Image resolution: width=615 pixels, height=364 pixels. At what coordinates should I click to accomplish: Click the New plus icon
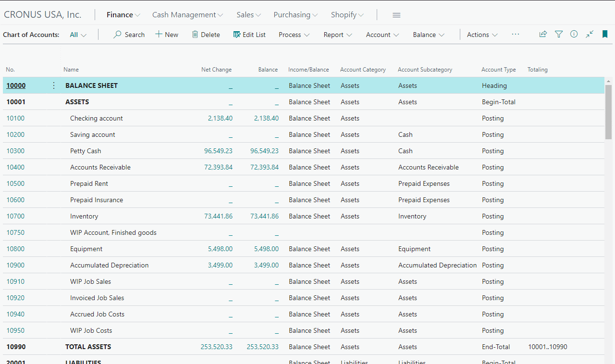[x=159, y=35]
